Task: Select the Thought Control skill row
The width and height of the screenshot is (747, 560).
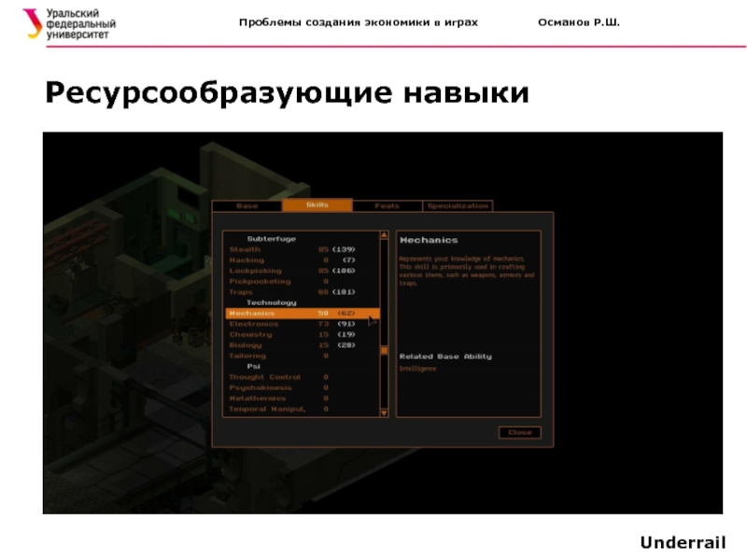Action: 302,377
